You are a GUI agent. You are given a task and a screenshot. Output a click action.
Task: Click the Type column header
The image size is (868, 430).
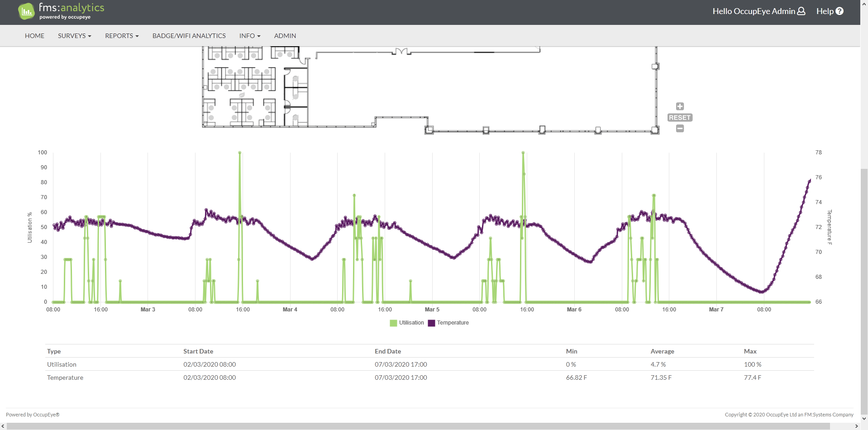(54, 351)
